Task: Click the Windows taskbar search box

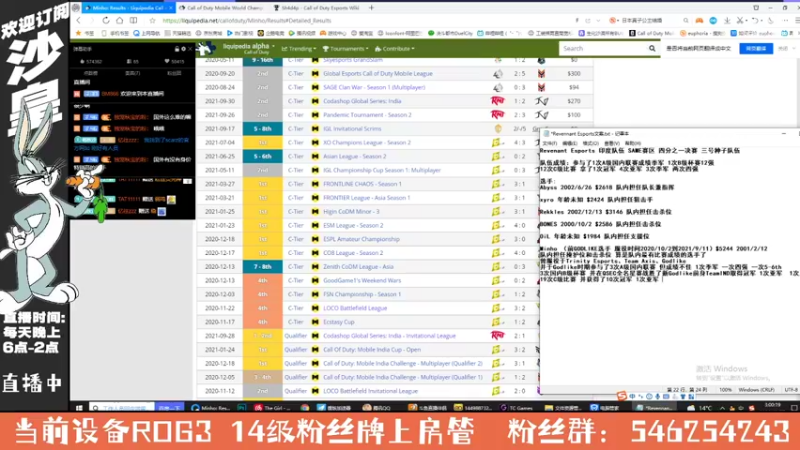Action: (121, 408)
